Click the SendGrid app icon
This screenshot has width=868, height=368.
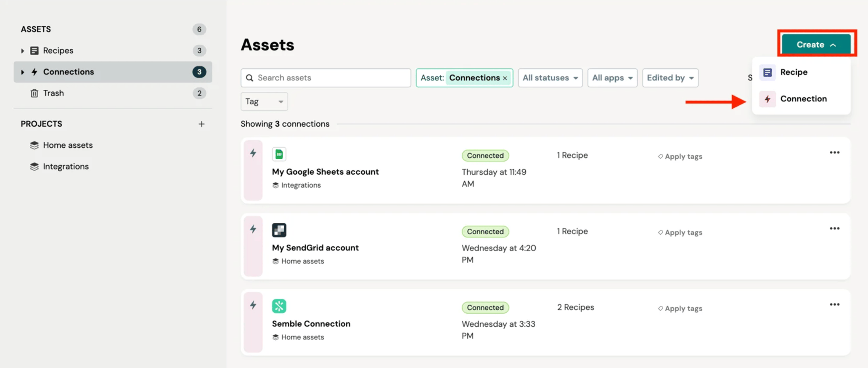pos(279,230)
